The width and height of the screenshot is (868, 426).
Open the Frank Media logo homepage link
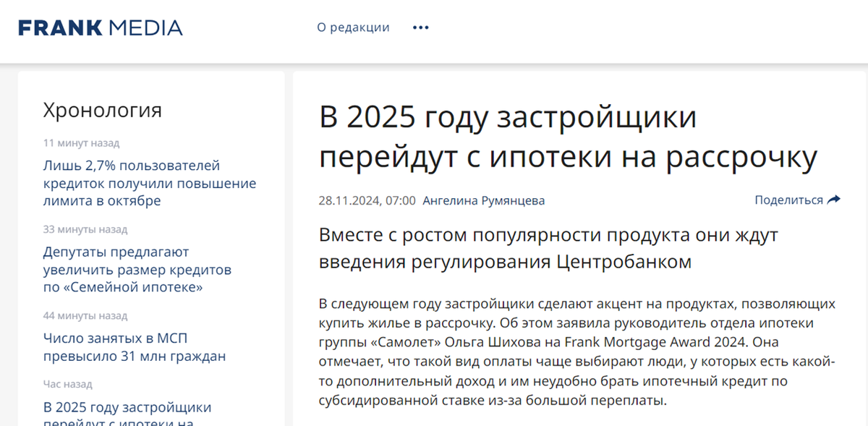pos(101,27)
